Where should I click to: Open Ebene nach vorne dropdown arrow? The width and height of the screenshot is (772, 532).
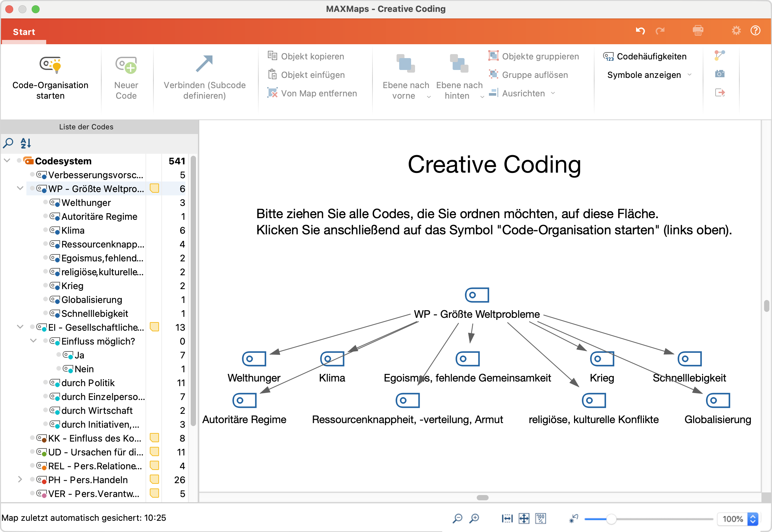tap(429, 97)
